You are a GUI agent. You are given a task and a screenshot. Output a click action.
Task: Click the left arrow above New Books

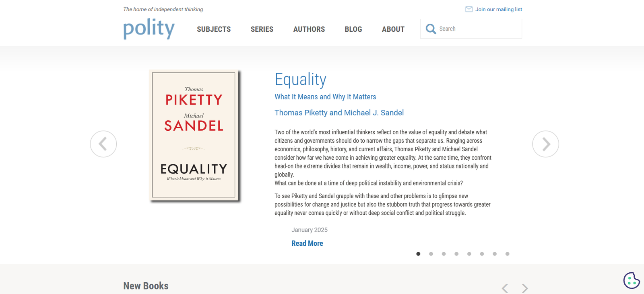click(x=504, y=288)
